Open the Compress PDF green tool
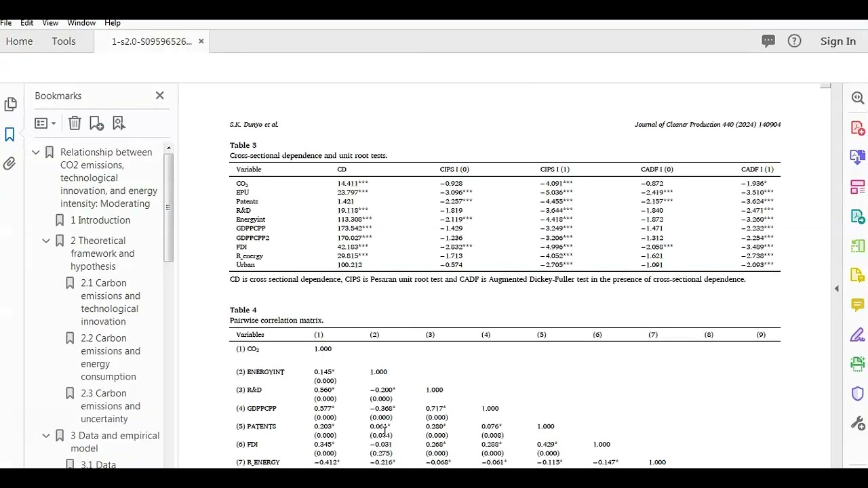Image resolution: width=868 pixels, height=488 pixels. 858,246
